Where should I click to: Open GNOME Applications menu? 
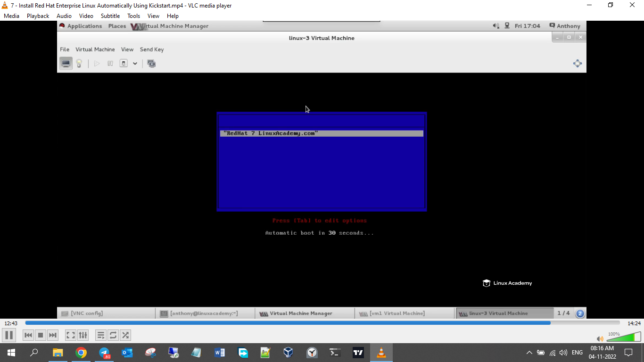81,26
